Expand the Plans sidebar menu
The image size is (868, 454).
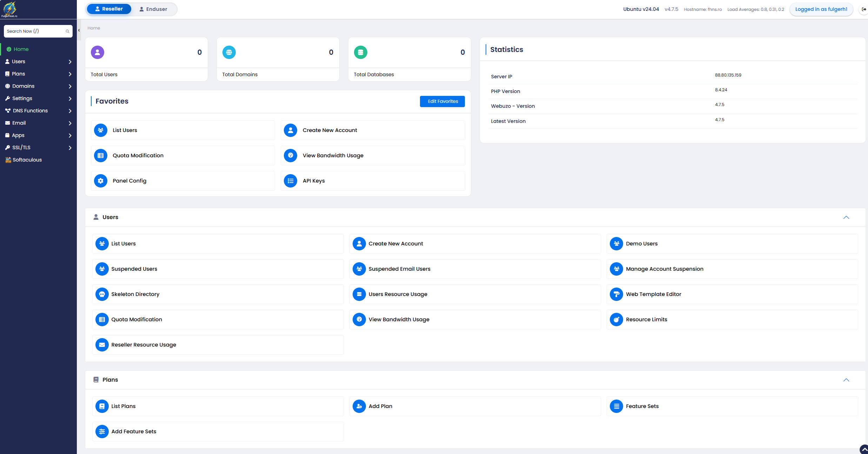(x=38, y=74)
